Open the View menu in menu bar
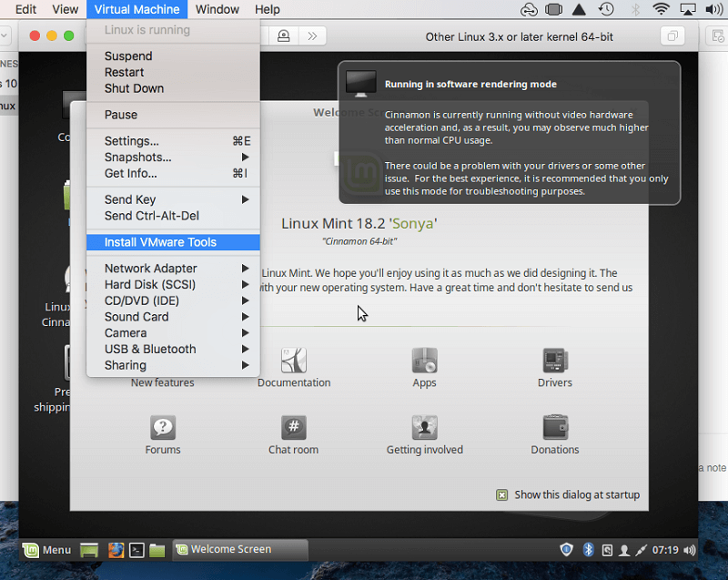Image resolution: width=728 pixels, height=580 pixels. 65,9
